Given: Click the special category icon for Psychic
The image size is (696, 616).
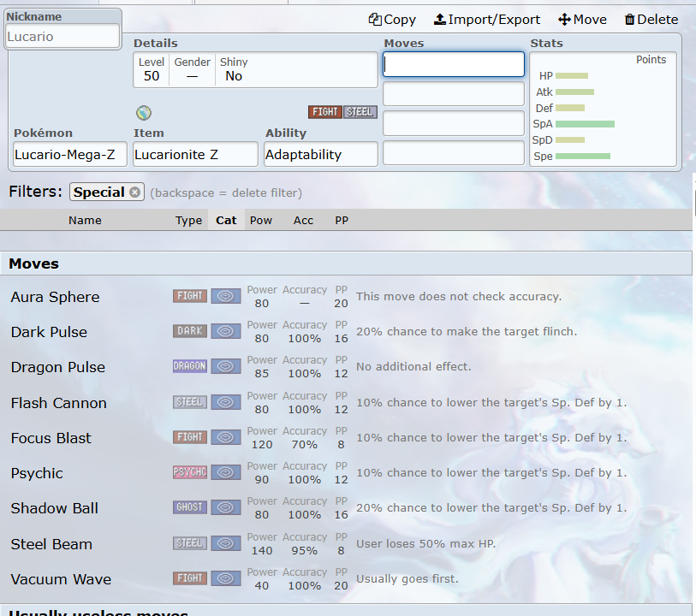Looking at the screenshot, I should (226, 472).
